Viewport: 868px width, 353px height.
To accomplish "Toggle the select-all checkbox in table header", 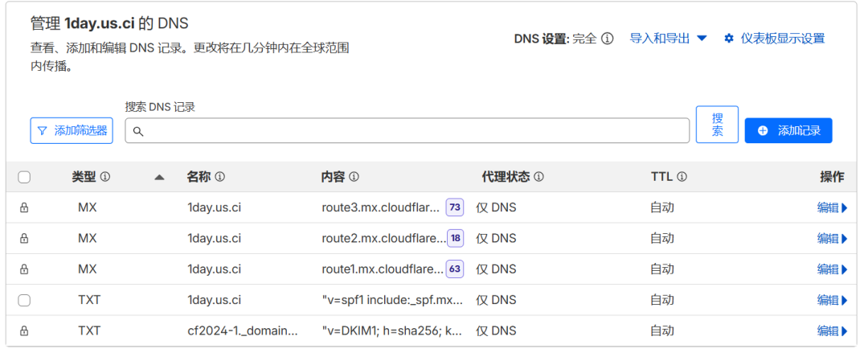I will pos(24,178).
